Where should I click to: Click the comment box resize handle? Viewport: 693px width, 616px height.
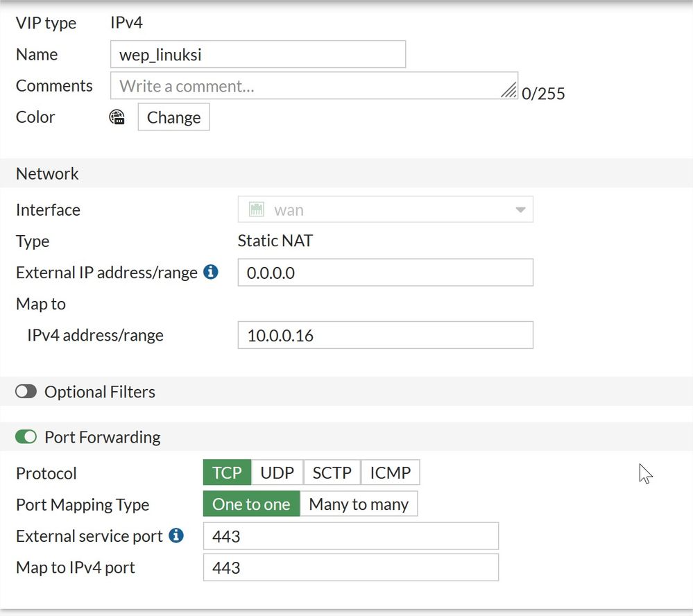(509, 90)
